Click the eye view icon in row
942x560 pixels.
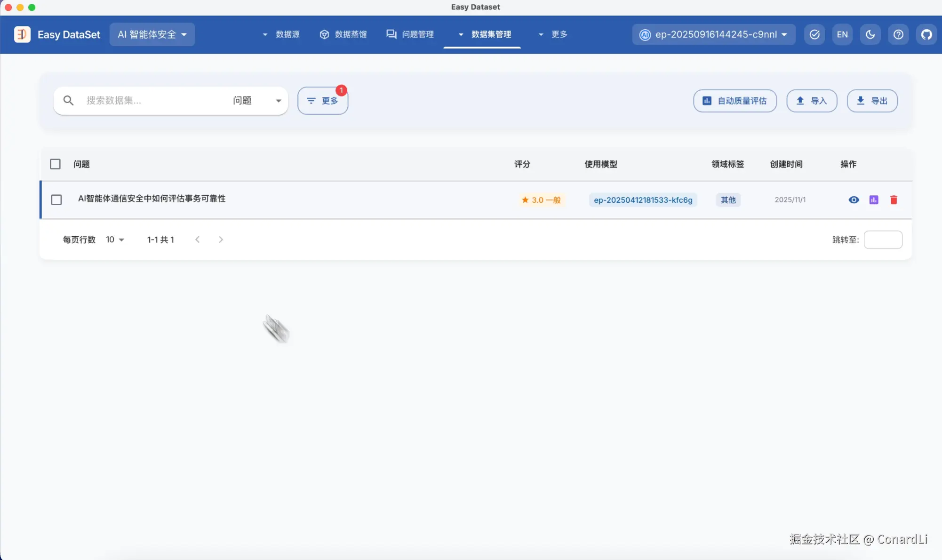[x=854, y=200]
